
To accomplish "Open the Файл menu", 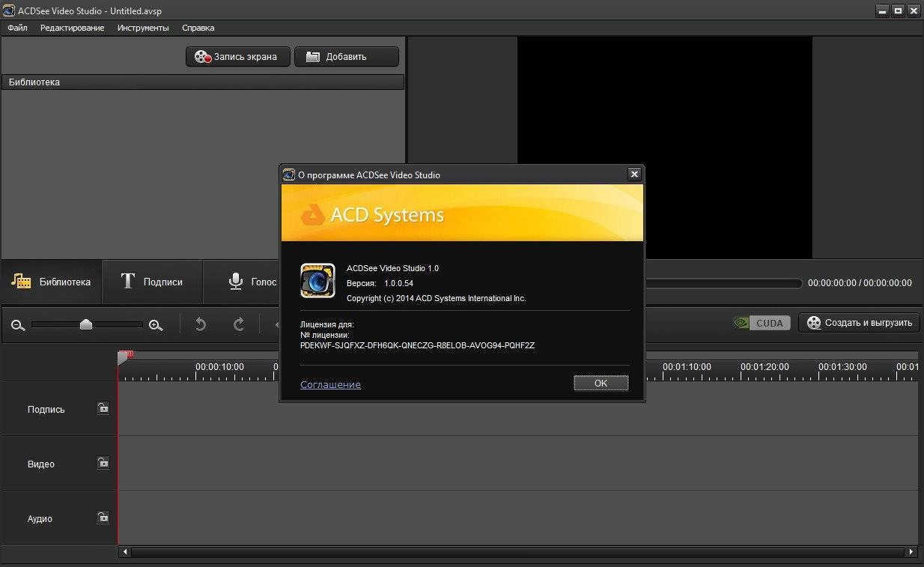I will tap(17, 28).
